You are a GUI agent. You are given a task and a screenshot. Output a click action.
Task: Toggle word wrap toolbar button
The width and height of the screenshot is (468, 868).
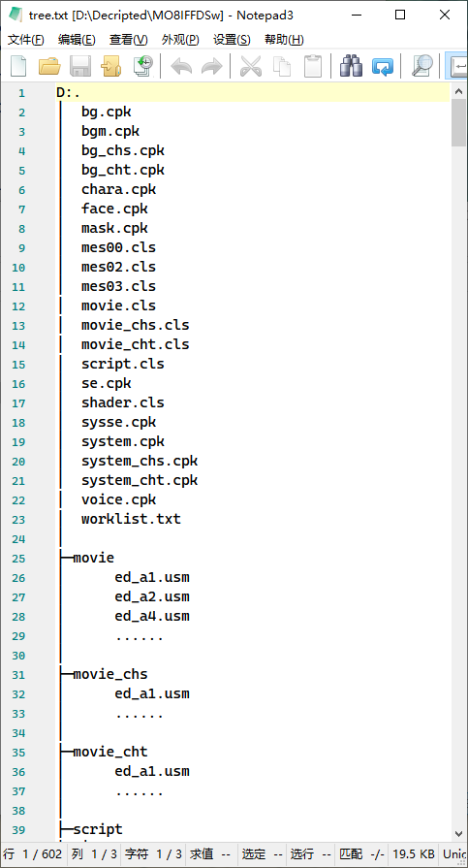[457, 66]
